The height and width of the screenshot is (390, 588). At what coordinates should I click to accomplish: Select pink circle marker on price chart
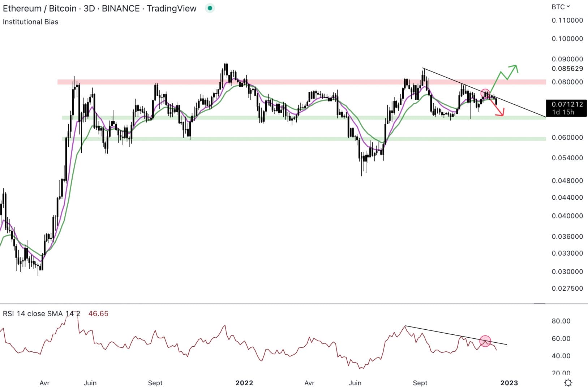click(x=485, y=93)
